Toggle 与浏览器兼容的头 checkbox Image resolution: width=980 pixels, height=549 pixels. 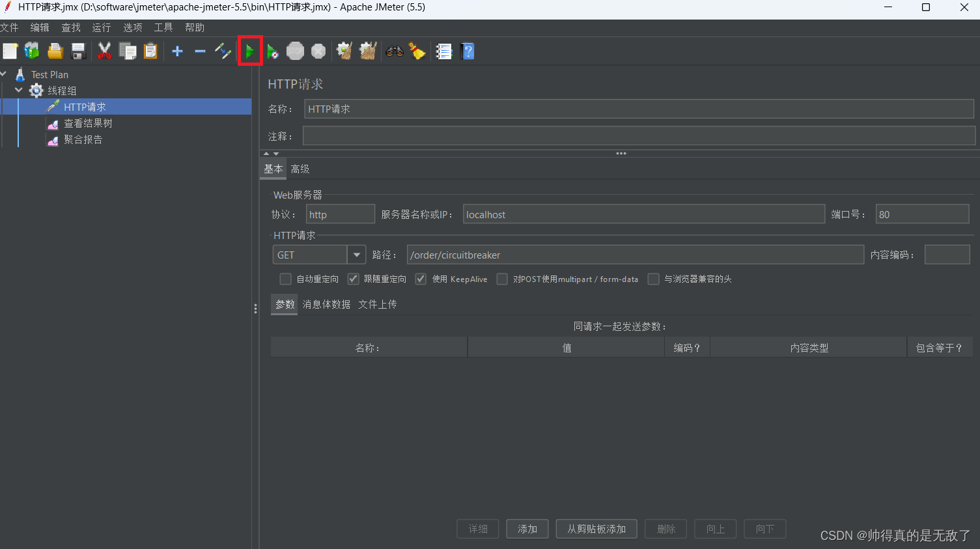click(x=653, y=279)
